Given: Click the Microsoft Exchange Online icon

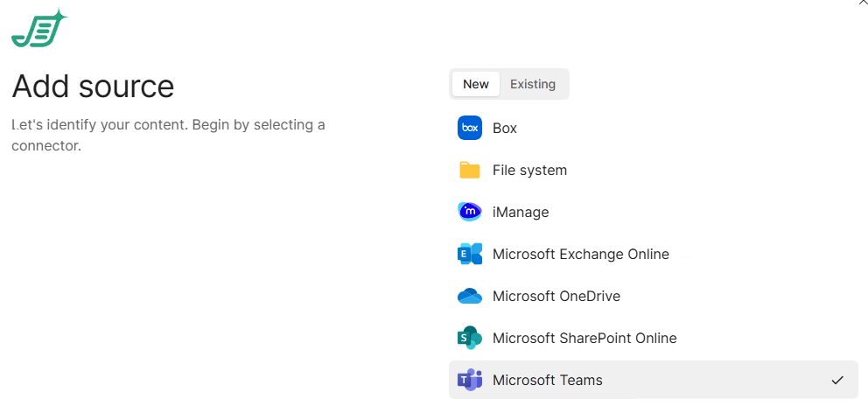Looking at the screenshot, I should 470,254.
